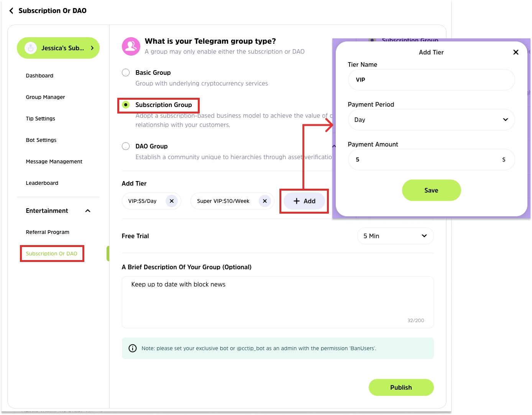Collapse the Entertainment section

[x=88, y=211]
